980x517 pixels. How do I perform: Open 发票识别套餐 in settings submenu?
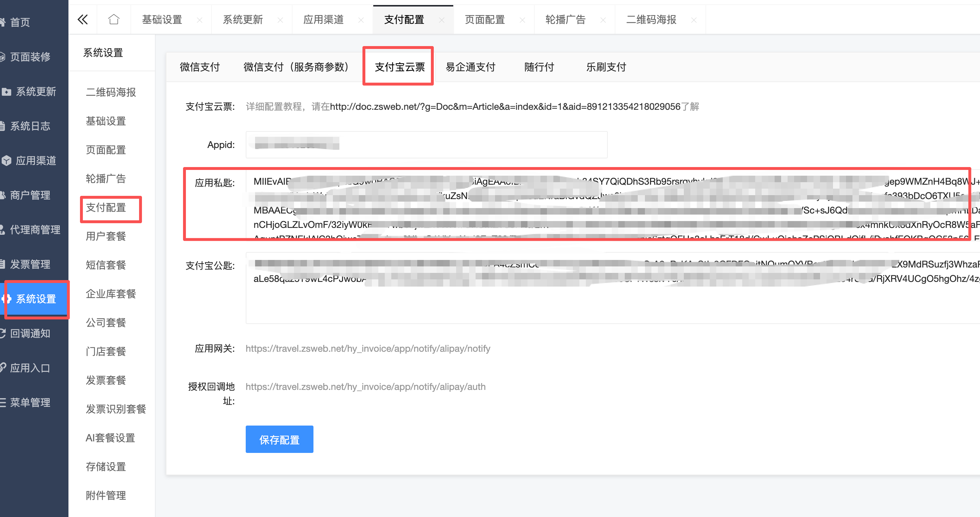116,409
